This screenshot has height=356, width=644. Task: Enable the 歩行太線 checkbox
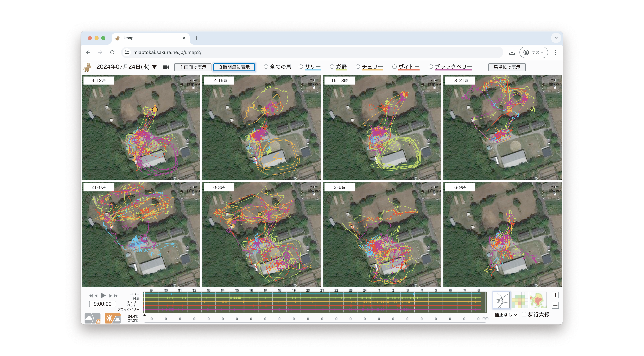coord(524,314)
